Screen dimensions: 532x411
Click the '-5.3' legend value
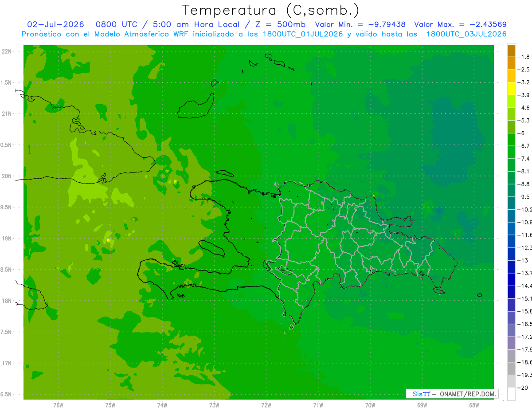pyautogui.click(x=524, y=120)
